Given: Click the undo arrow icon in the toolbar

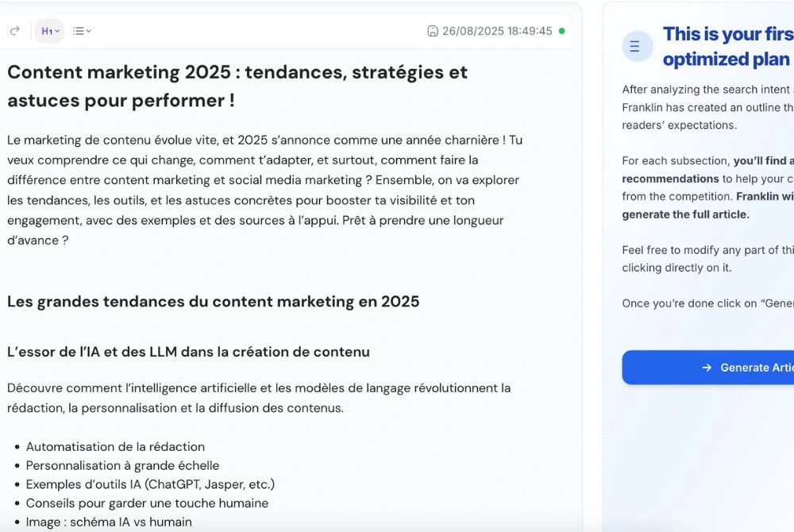Looking at the screenshot, I should click(x=14, y=30).
